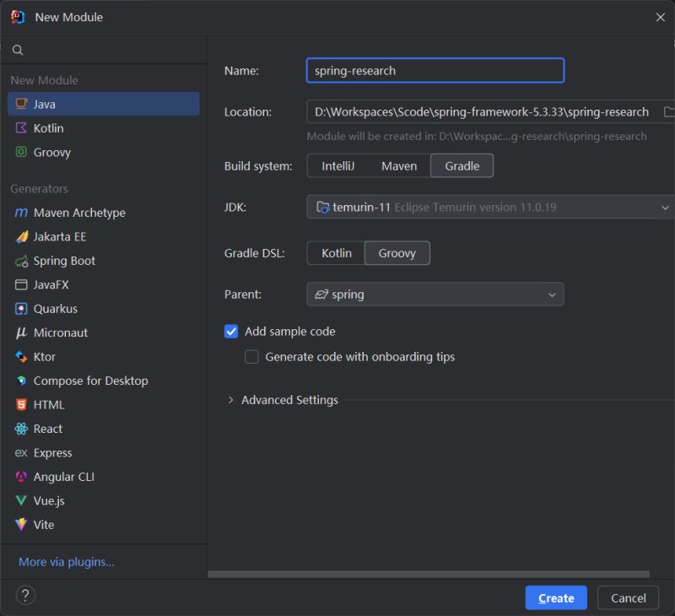This screenshot has height=616, width=675.
Task: Click the search magnifier icon
Action: (x=18, y=50)
